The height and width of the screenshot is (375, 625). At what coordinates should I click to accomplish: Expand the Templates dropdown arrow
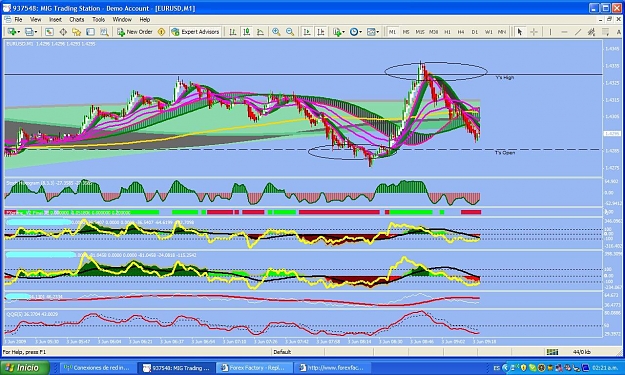tap(377, 32)
